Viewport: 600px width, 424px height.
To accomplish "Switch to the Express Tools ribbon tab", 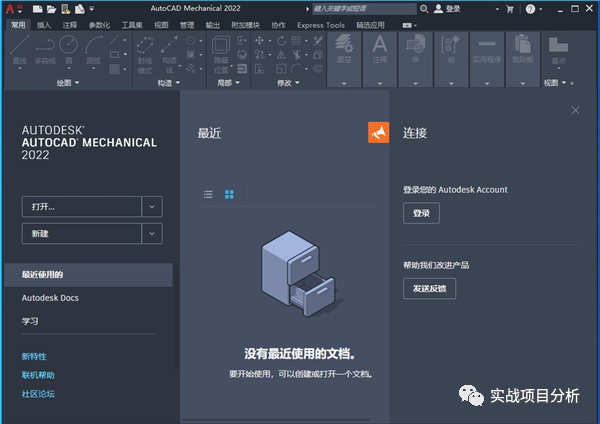I will [321, 25].
